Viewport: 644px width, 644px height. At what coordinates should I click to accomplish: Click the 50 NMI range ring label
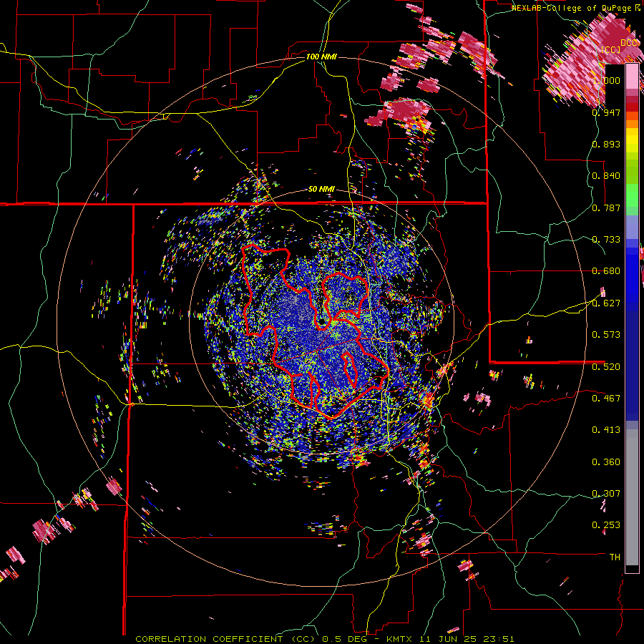(x=321, y=190)
